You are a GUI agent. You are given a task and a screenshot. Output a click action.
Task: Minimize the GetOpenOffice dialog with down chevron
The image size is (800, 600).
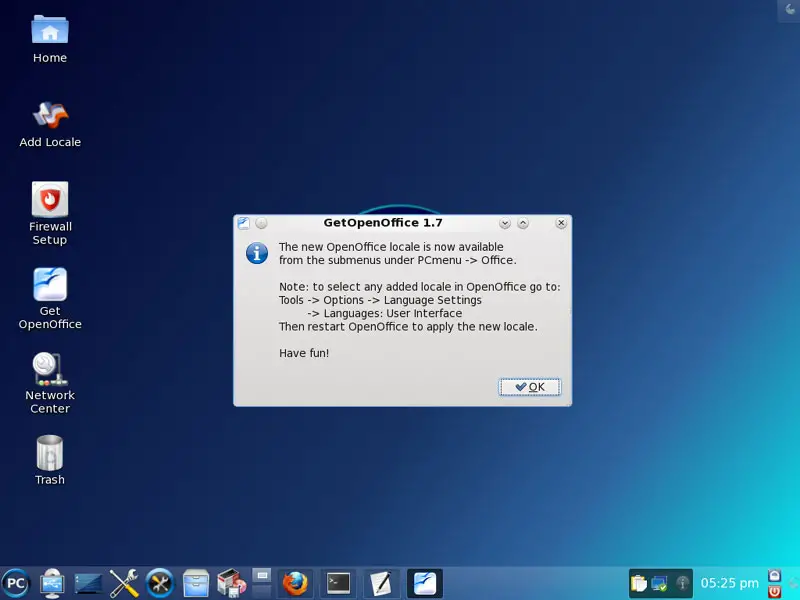tap(505, 223)
